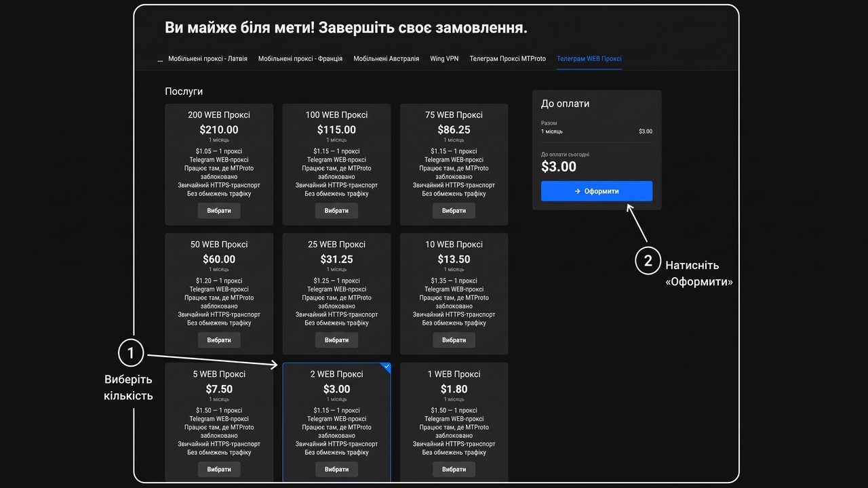This screenshot has width=868, height=488.
Task: Click the selected checkmark on 2 WEB Проксі card
Action: tap(387, 367)
